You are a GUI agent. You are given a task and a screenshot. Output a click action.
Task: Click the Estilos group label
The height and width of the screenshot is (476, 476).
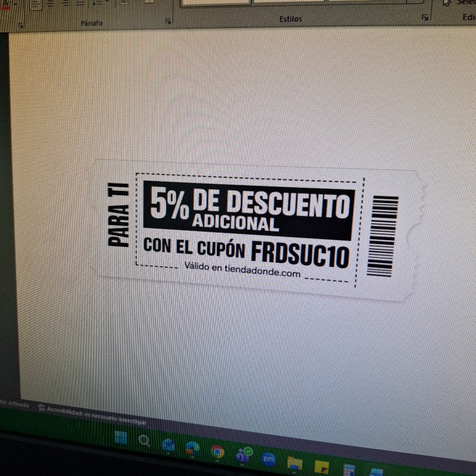291,19
